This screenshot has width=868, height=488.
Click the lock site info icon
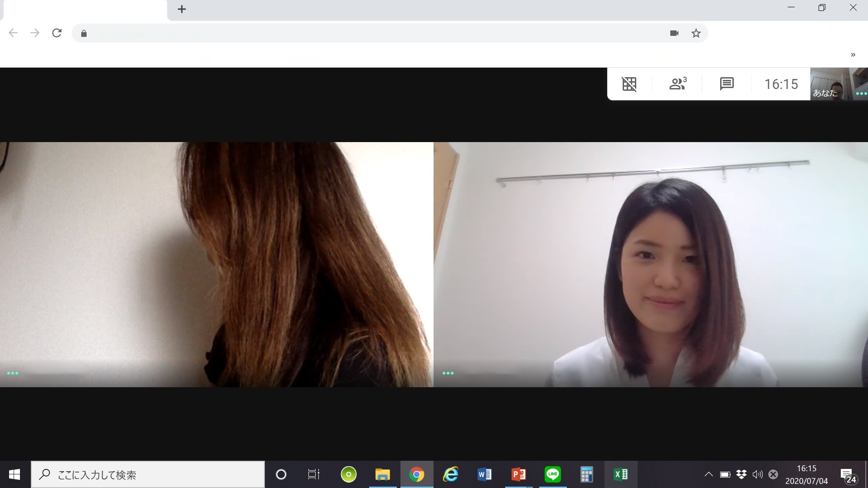[84, 33]
